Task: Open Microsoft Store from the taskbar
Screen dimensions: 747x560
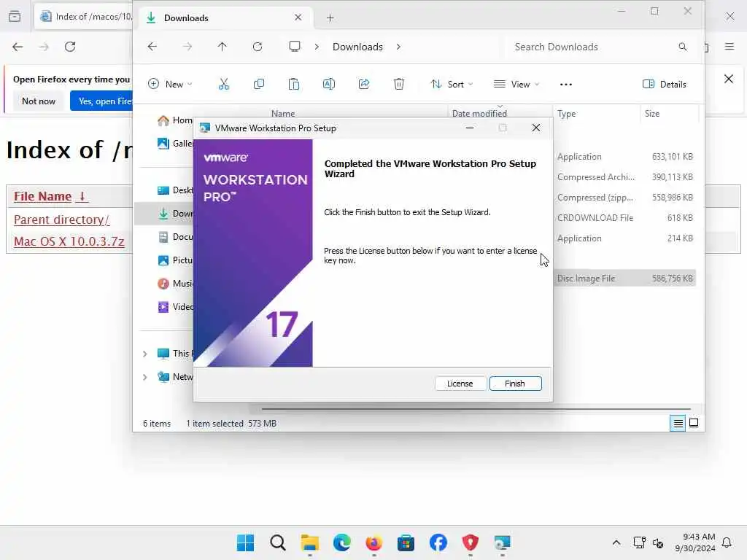Action: point(406,542)
